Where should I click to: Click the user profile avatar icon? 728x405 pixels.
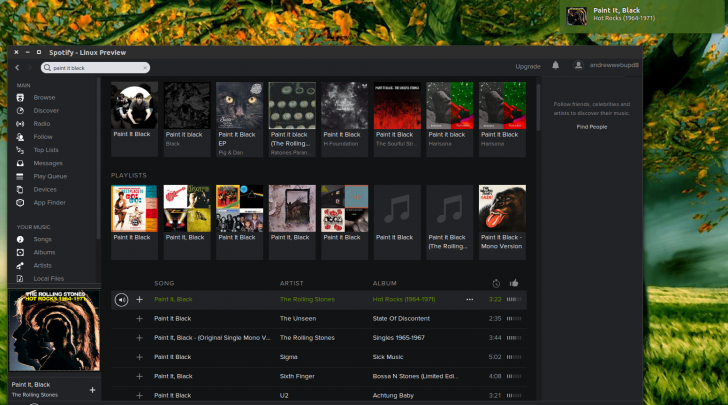[x=578, y=65]
